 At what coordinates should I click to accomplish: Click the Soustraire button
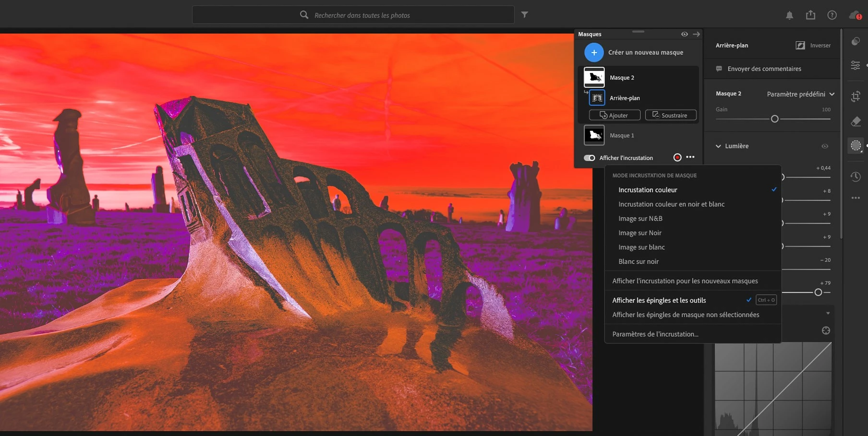coord(671,115)
